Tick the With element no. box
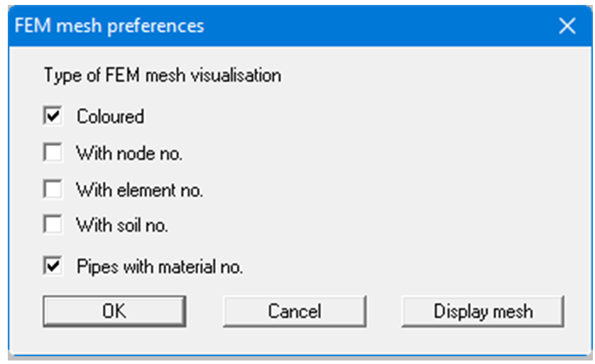The width and height of the screenshot is (595, 364). pos(53,189)
